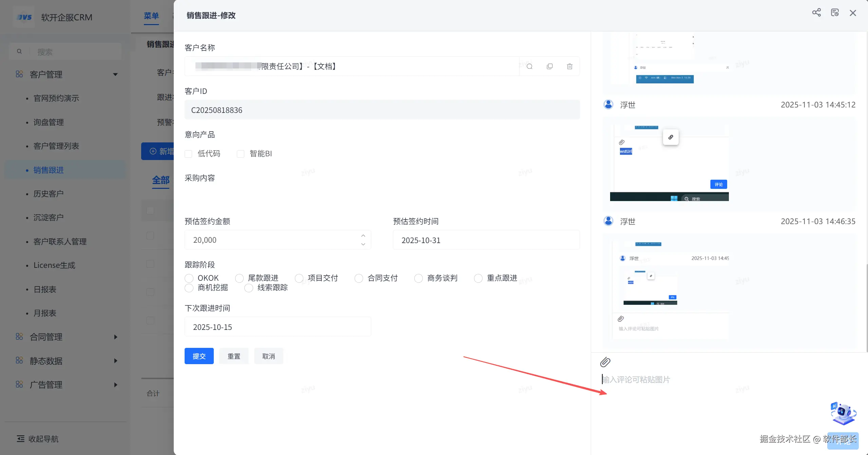Increase the estimated signing amount
Image resolution: width=868 pixels, height=455 pixels.
click(x=363, y=236)
